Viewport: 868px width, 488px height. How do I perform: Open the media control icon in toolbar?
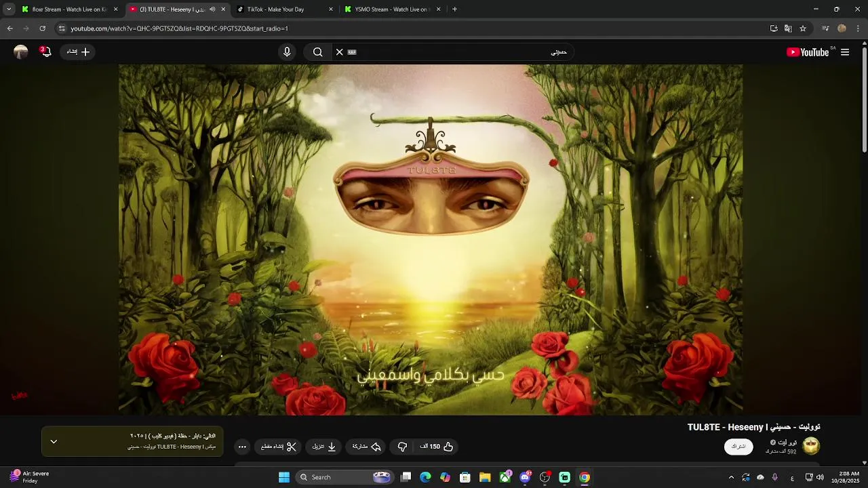[825, 28]
